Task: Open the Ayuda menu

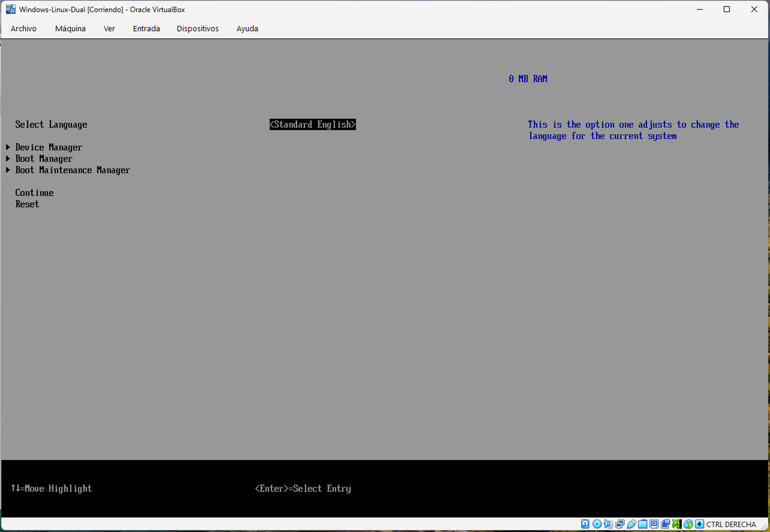Action: coord(247,29)
